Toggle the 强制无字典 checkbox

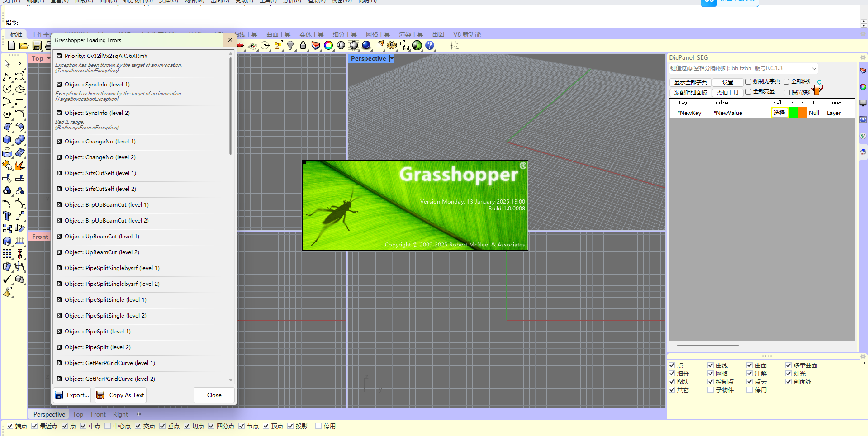(748, 82)
